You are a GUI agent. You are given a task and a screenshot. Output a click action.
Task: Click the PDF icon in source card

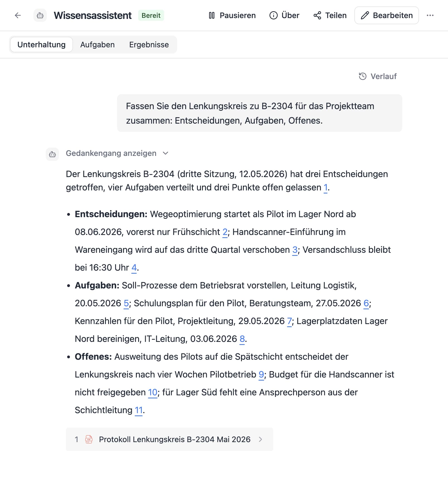pos(89,439)
